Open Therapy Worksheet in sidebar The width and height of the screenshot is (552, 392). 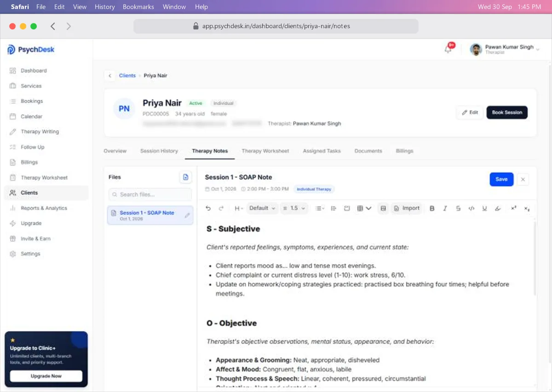(x=46, y=178)
